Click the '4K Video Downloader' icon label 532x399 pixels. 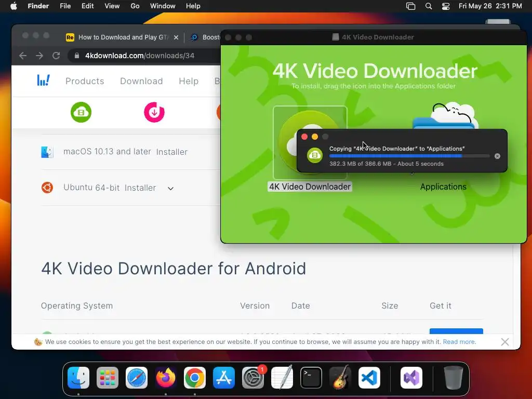point(310,187)
